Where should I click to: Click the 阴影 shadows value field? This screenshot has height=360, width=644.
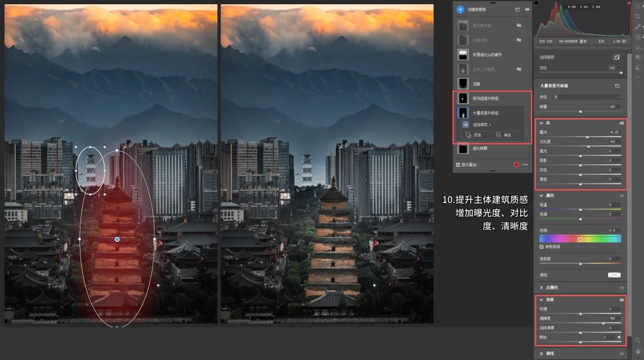click(614, 161)
